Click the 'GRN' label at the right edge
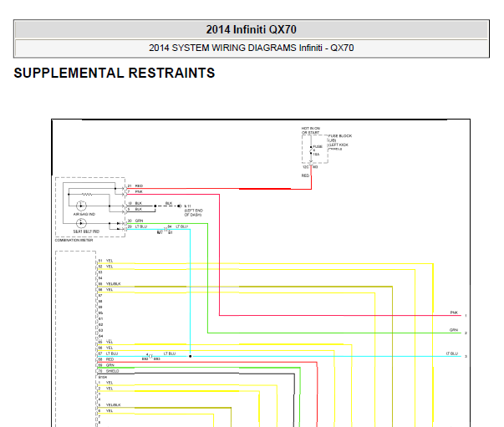504x427 pixels. tap(454, 330)
